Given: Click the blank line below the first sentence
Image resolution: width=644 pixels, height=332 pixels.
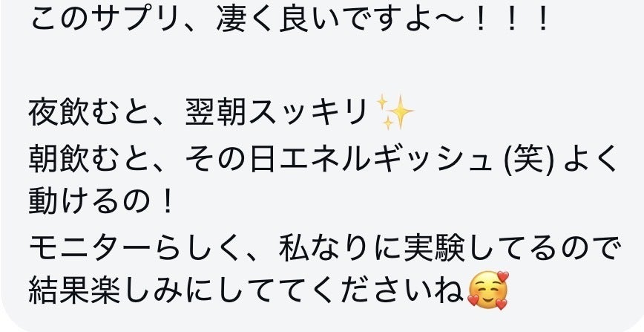Looking at the screenshot, I should [x=322, y=65].
